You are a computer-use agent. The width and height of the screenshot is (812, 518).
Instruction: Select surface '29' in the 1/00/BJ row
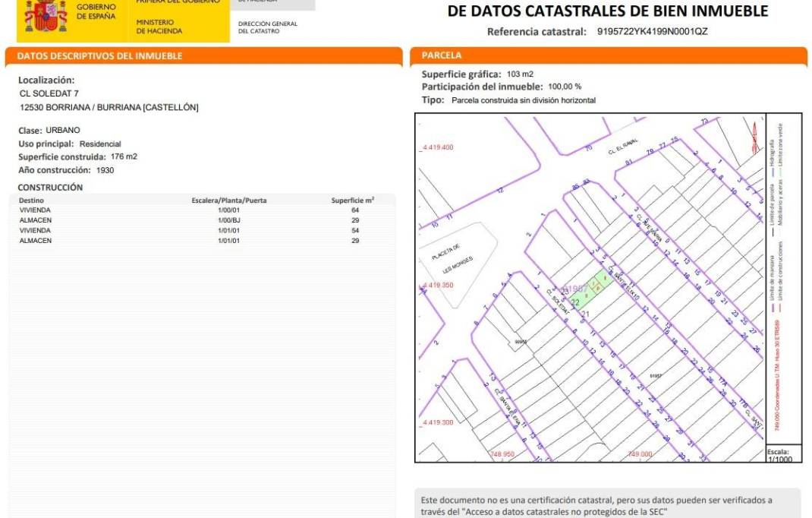pos(355,220)
